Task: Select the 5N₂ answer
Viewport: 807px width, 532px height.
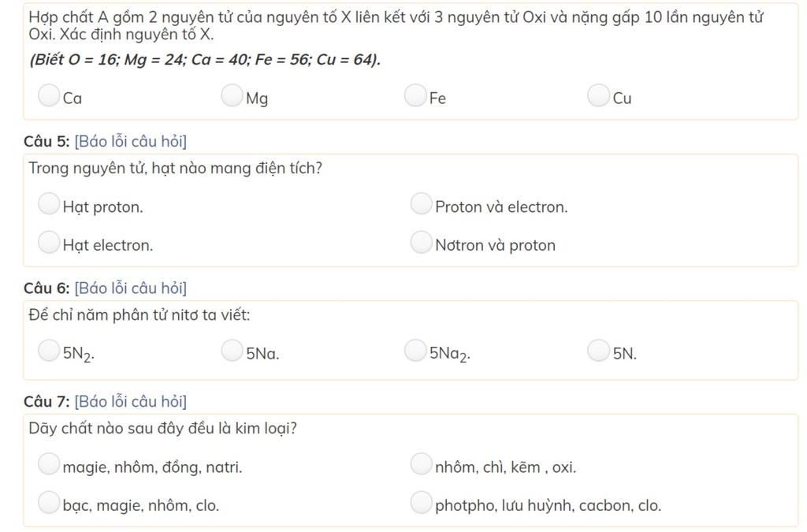Action: click(49, 351)
